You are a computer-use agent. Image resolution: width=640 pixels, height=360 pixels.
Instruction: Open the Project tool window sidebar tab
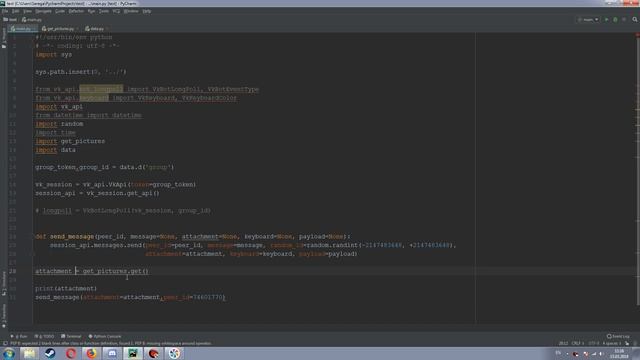4,39
